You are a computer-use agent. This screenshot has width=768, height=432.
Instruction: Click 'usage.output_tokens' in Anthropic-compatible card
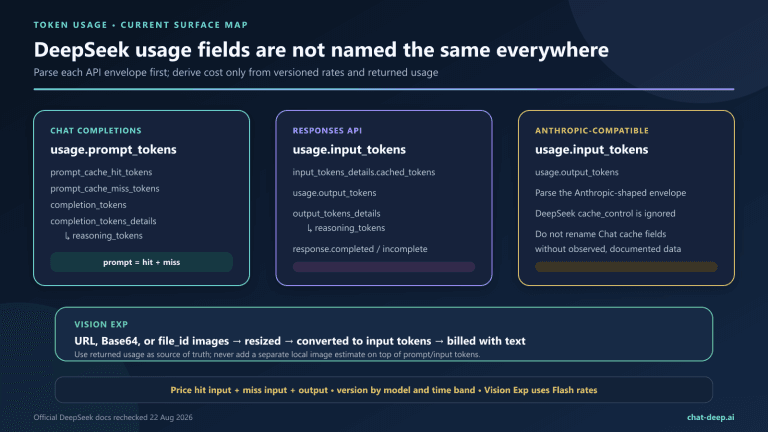tap(576, 172)
